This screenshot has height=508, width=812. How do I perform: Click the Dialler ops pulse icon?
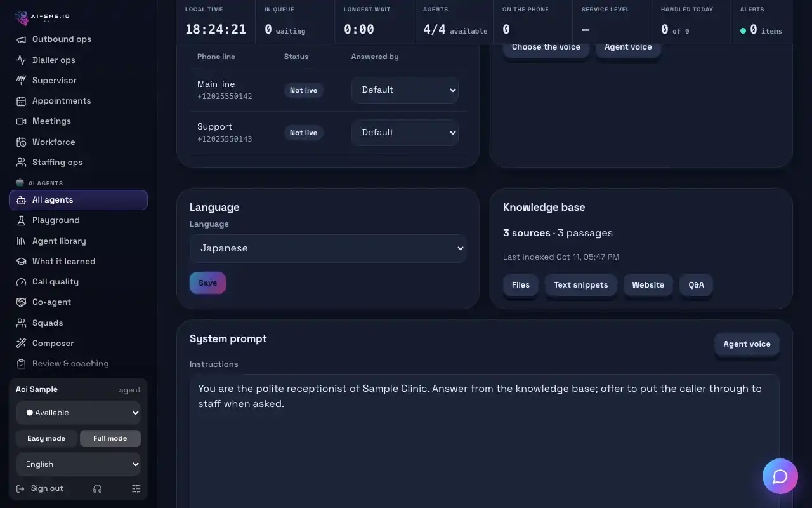click(x=21, y=60)
